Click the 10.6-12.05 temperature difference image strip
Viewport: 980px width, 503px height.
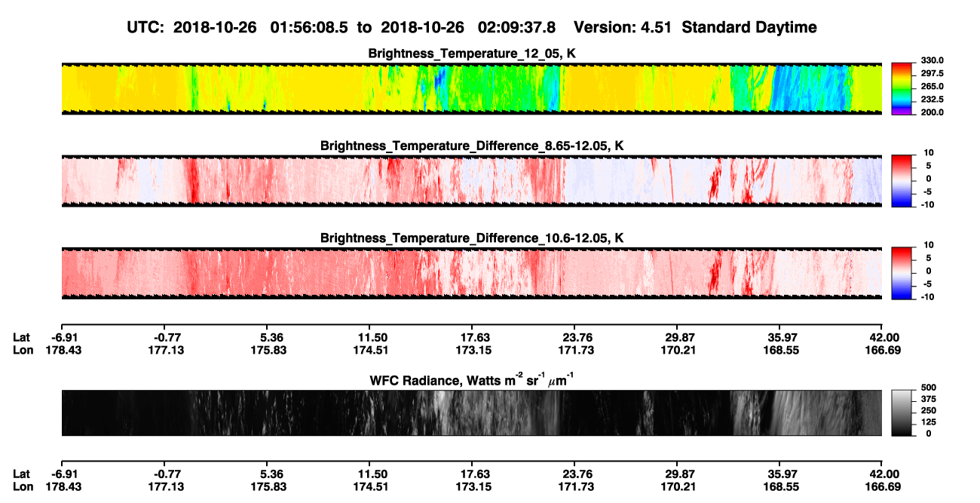471,272
